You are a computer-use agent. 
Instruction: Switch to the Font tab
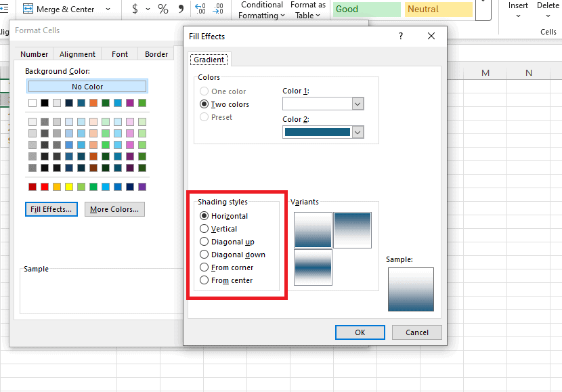120,54
